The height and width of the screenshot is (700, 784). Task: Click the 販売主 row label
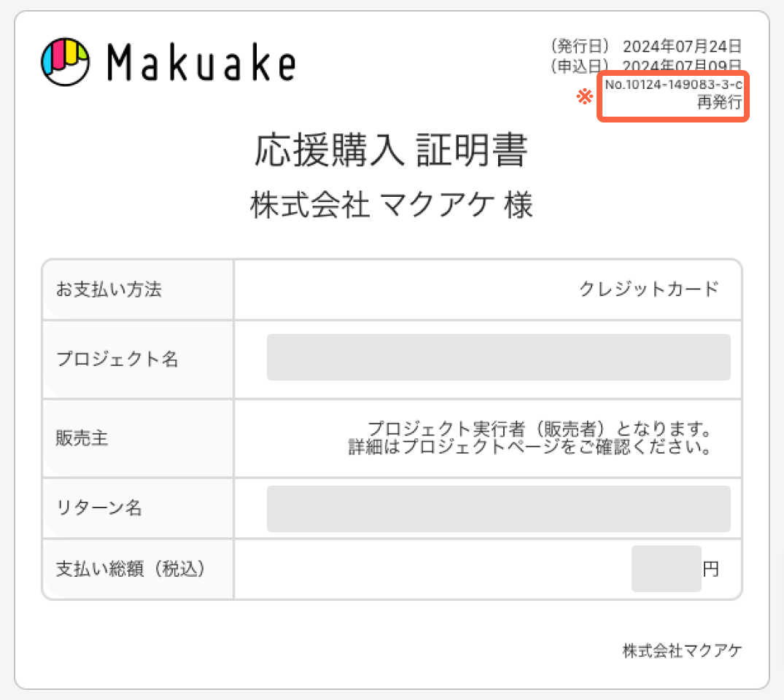[x=82, y=438]
